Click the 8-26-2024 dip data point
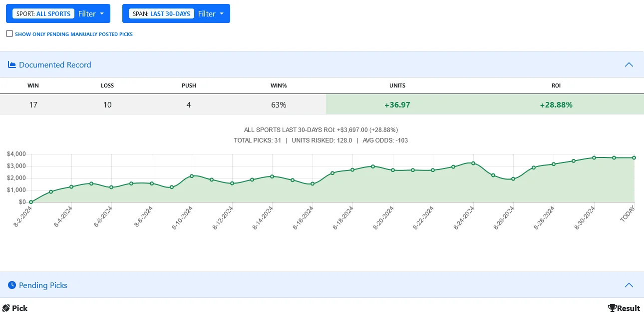This screenshot has width=644, height=318. (x=513, y=179)
